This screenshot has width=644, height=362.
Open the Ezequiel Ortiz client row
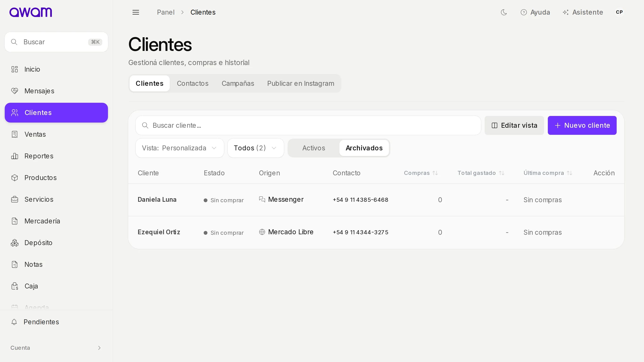376,232
